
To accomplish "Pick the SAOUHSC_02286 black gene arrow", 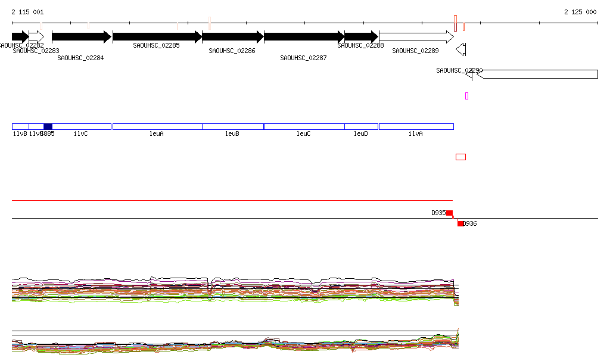I will point(233,37).
